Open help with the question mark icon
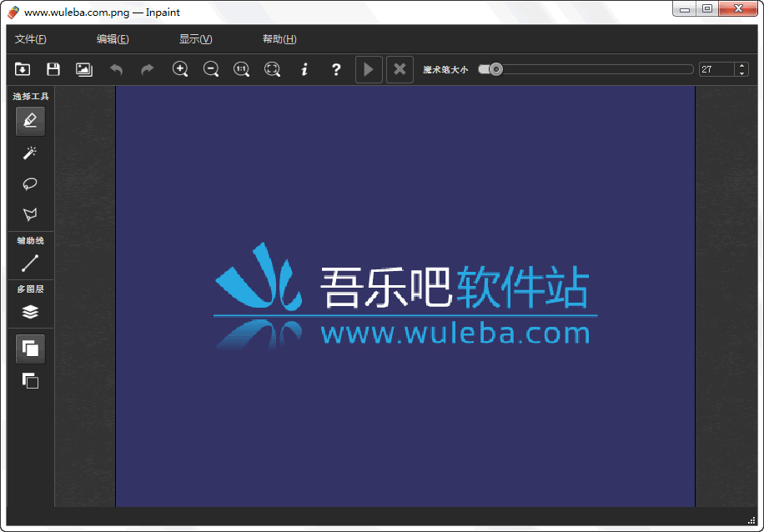This screenshot has height=532, width=764. (336, 69)
